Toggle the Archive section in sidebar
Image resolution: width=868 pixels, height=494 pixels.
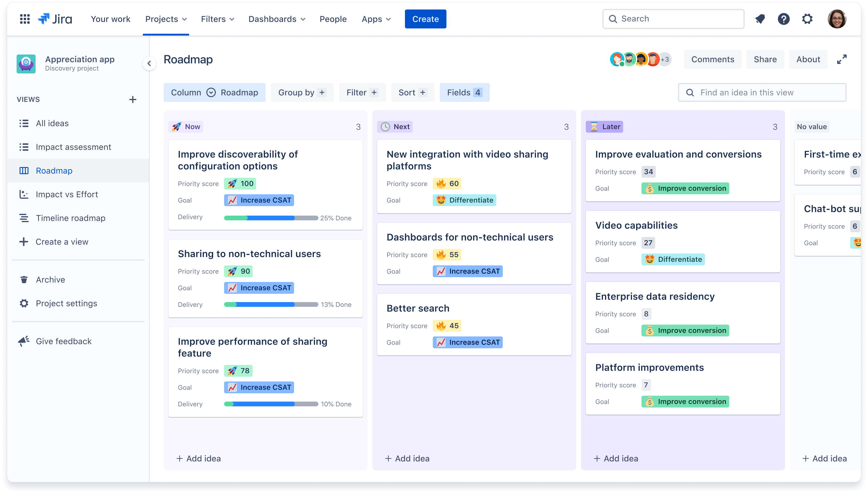pos(50,280)
